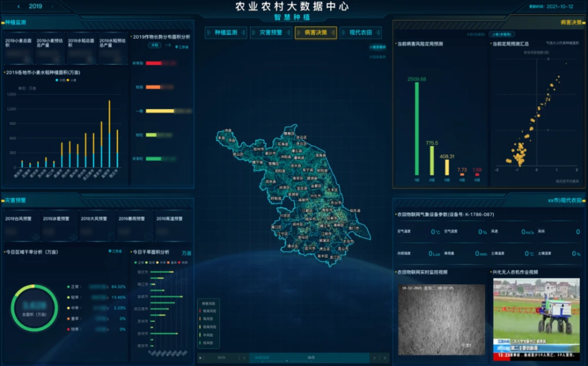Select 大丰区 on the Jiangsu map

pos(333,190)
